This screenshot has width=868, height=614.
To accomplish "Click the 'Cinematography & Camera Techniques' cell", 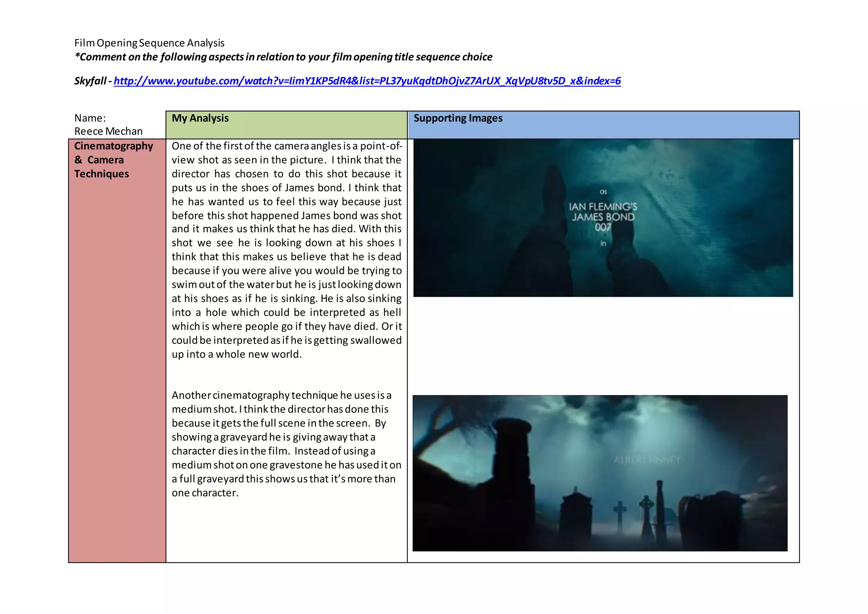I will pos(114,160).
